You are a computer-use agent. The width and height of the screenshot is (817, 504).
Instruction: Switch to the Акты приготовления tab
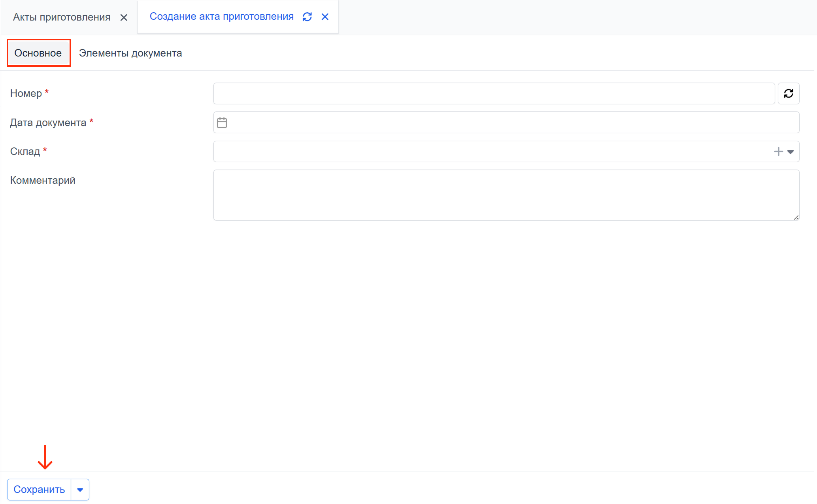(62, 17)
